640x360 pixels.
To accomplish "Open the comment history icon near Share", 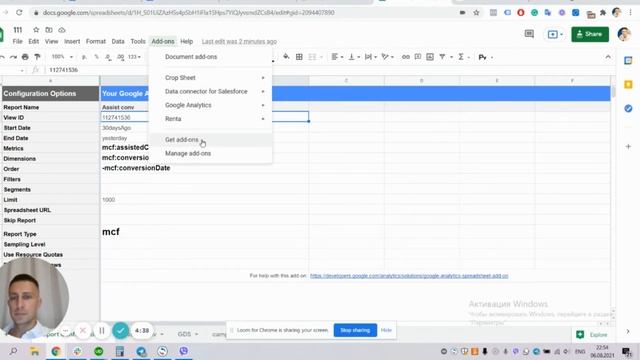I will pos(529,34).
